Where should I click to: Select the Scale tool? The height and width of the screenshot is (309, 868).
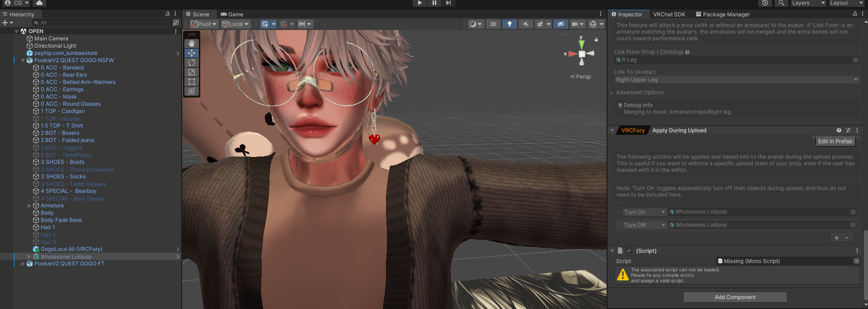pyautogui.click(x=192, y=72)
